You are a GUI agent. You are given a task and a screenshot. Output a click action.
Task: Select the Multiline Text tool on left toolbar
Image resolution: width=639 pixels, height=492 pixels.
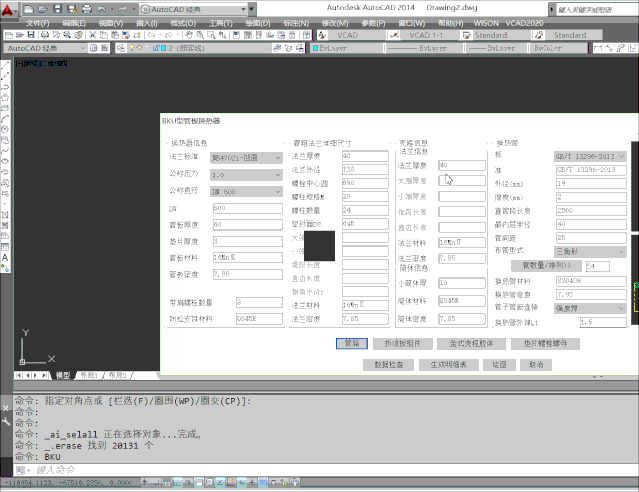(6, 258)
